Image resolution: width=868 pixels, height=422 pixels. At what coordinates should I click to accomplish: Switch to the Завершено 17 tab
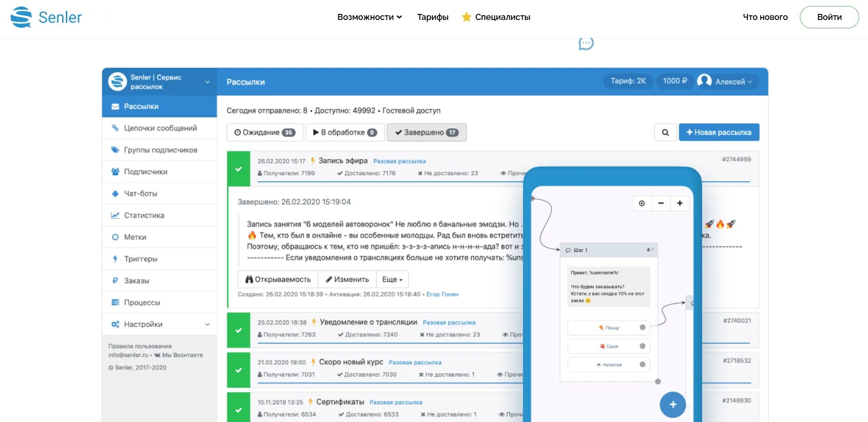(426, 132)
